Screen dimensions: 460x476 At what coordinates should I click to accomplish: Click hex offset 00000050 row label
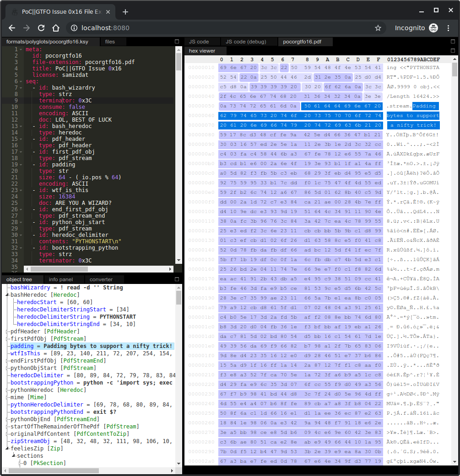(x=201, y=106)
